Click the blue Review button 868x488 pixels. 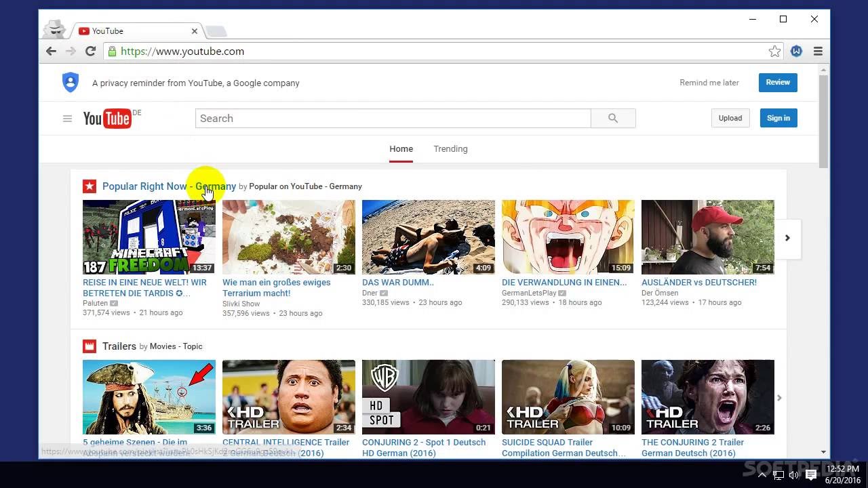click(x=778, y=83)
